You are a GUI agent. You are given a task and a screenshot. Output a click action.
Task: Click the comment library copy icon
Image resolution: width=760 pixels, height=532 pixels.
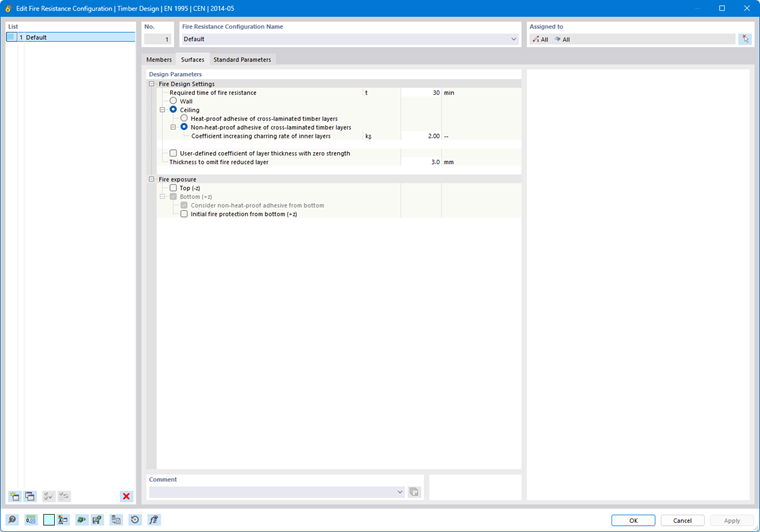(414, 492)
